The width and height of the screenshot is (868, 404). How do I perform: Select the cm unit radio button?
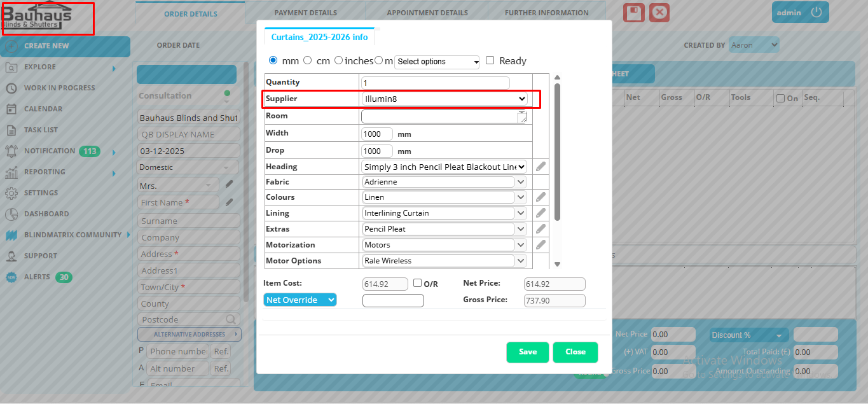point(308,60)
